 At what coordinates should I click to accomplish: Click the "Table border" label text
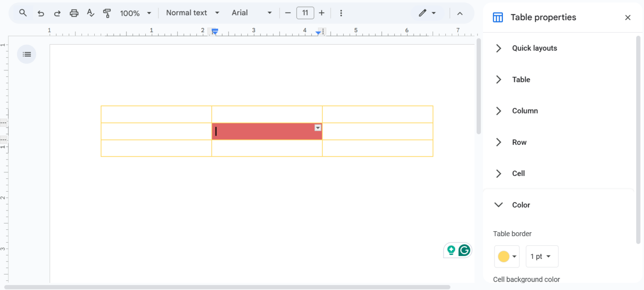point(512,234)
